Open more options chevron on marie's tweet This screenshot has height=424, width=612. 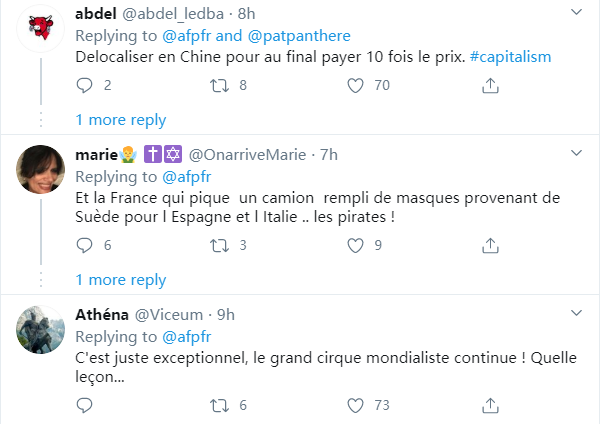pos(577,154)
